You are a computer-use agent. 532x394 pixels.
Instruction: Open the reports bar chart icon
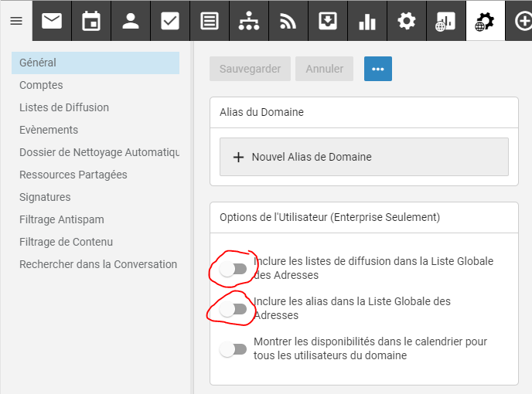point(367,21)
